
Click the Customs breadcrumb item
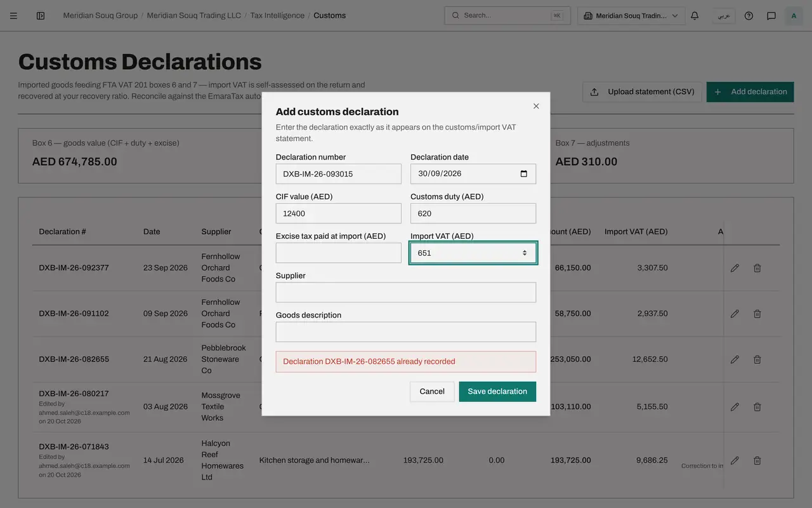tap(330, 15)
